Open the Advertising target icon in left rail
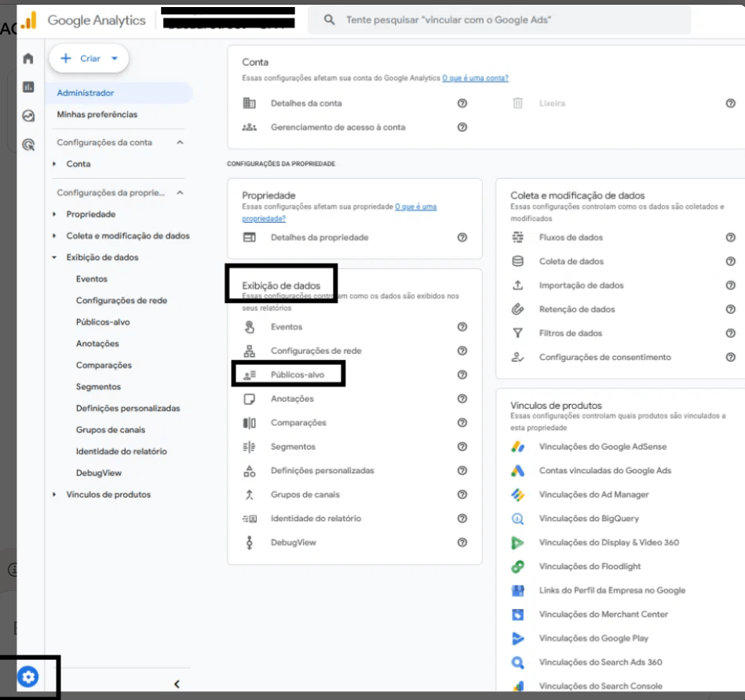 click(28, 144)
